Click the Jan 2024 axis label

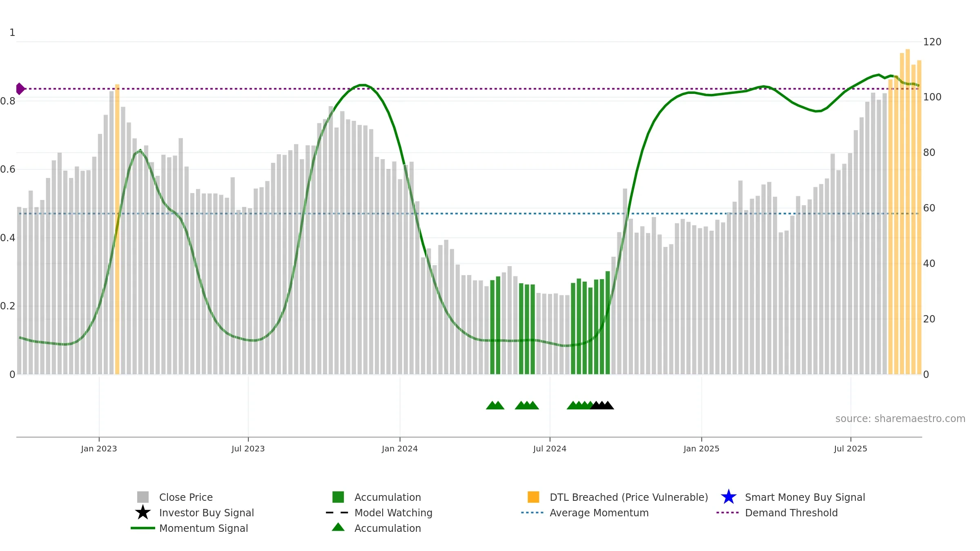pyautogui.click(x=400, y=449)
